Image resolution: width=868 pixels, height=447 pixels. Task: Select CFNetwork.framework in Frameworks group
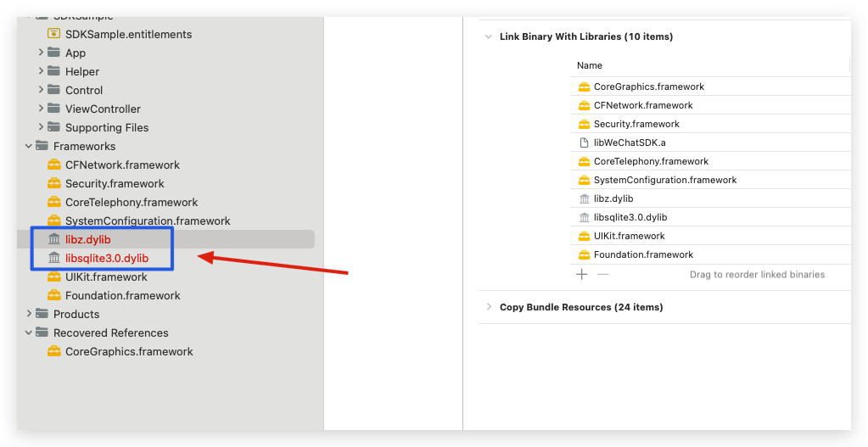(x=122, y=165)
